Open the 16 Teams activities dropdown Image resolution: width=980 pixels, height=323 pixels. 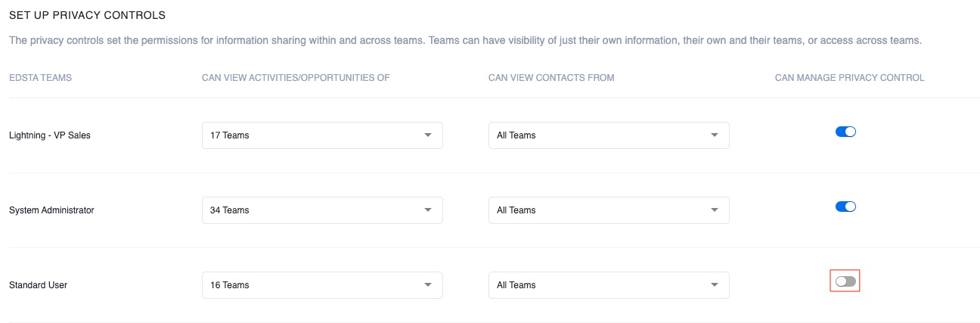(x=321, y=285)
